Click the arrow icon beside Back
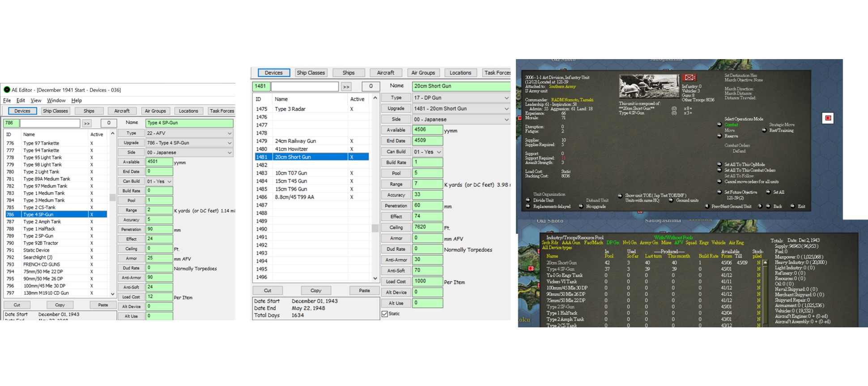 (x=768, y=206)
